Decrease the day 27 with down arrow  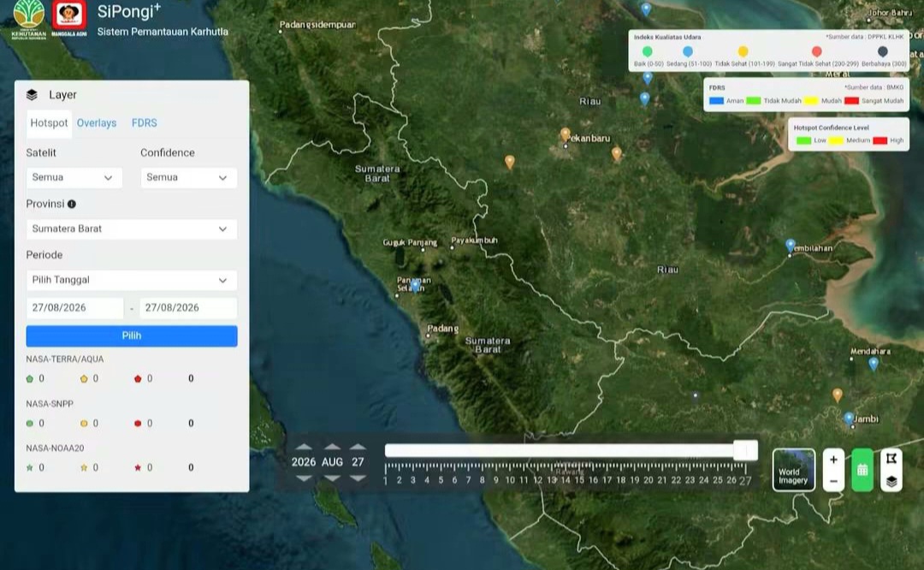[x=358, y=478]
